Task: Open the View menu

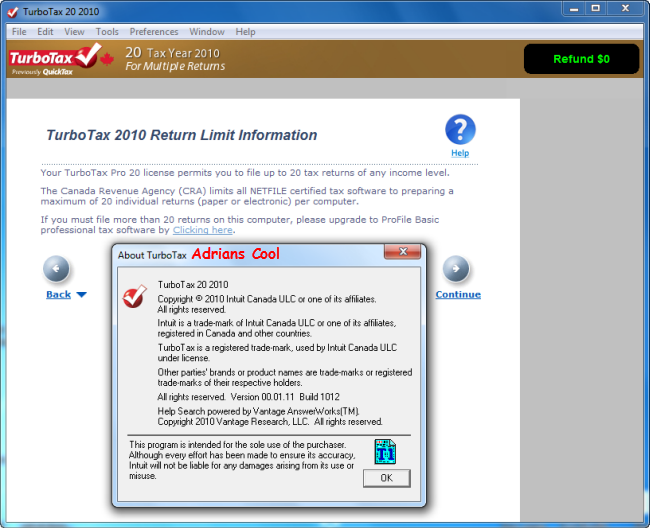Action: coord(74,32)
